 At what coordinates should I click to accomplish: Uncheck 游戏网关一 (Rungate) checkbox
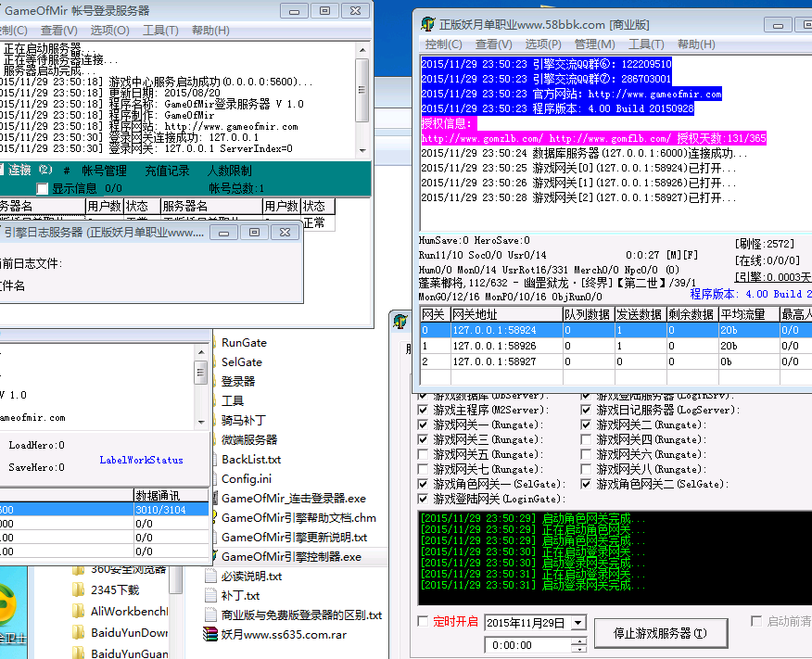coord(423,425)
